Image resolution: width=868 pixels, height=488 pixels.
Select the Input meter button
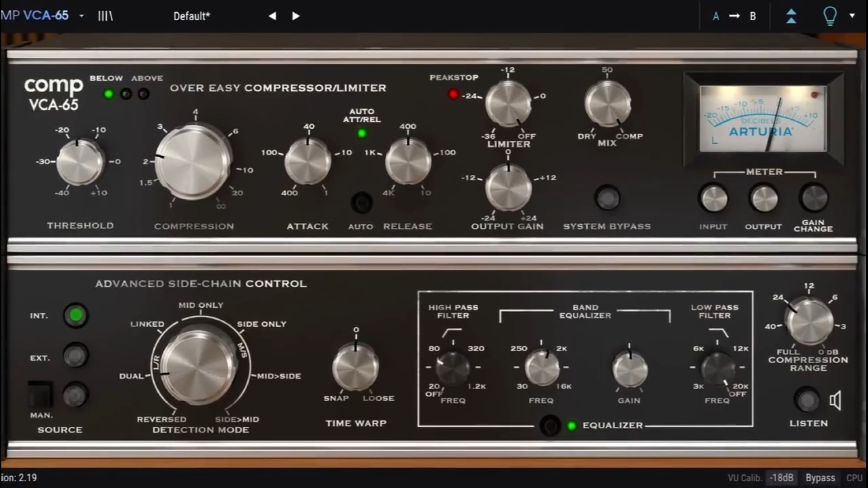click(x=713, y=198)
